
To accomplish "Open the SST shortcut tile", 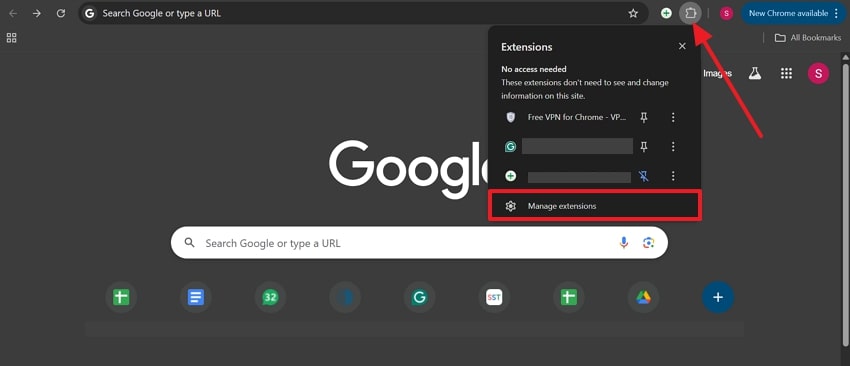I will (494, 297).
